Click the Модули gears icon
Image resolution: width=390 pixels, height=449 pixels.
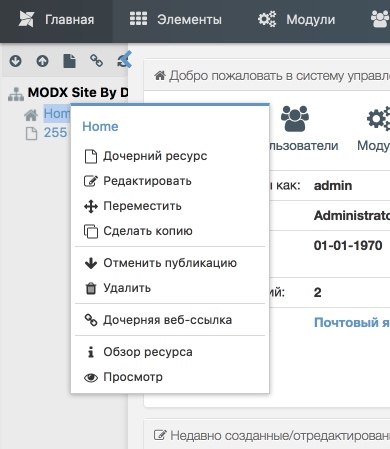(267, 19)
